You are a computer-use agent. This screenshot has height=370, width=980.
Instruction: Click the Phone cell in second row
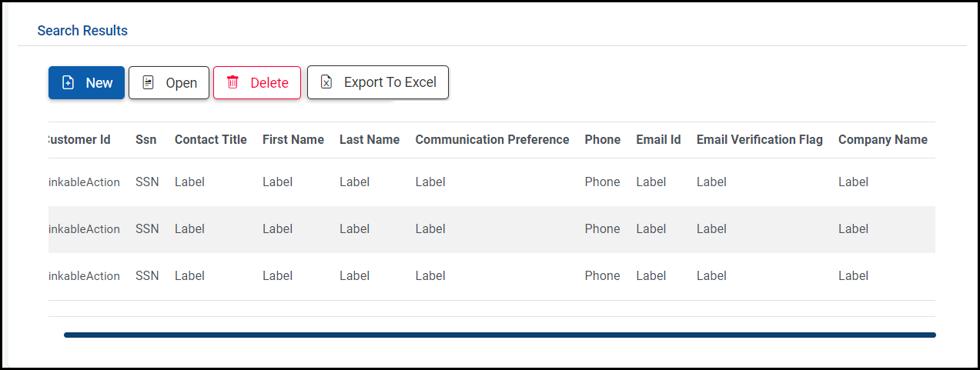[x=602, y=229]
